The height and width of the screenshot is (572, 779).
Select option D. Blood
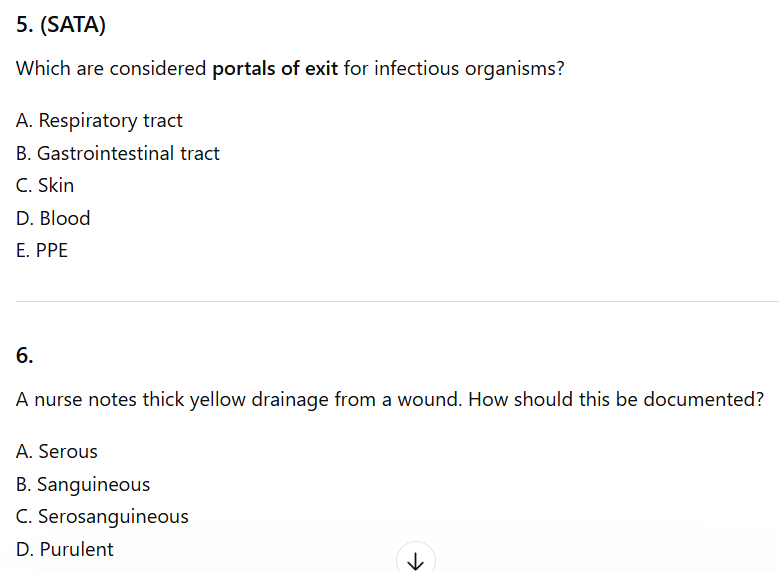[53, 219]
